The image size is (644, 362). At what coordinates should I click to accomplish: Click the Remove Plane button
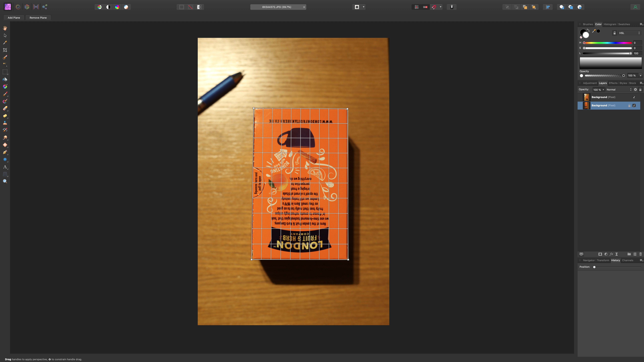click(38, 17)
